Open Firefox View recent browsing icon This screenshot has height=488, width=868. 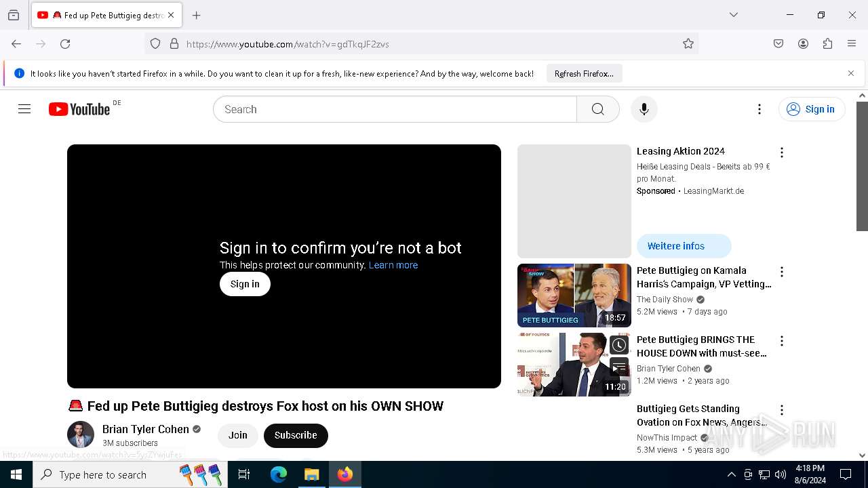click(14, 15)
